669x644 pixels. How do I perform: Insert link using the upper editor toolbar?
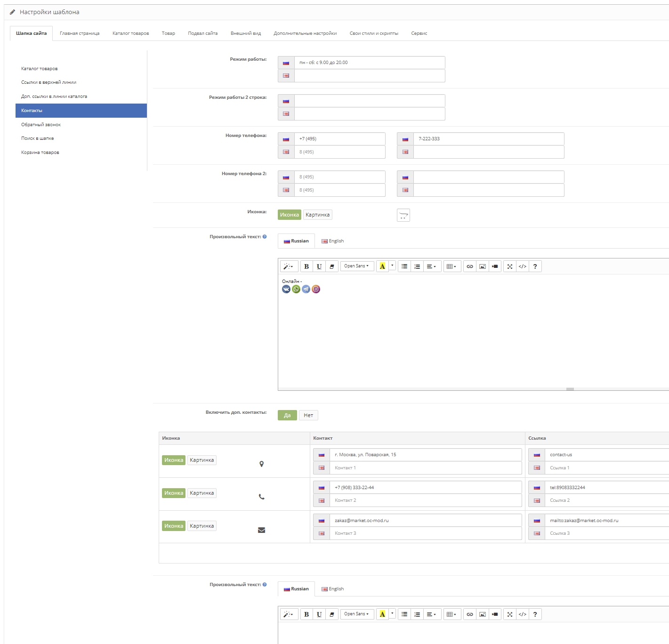coord(469,266)
